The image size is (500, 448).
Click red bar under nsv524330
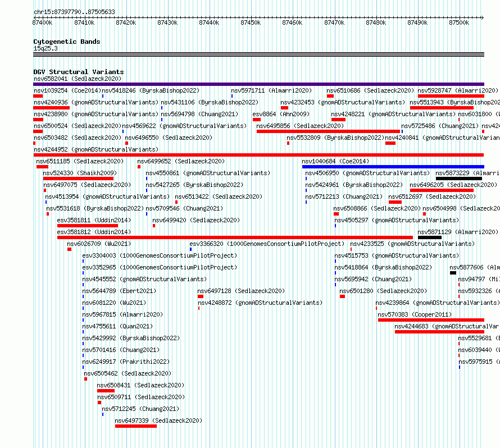[x=78, y=179]
